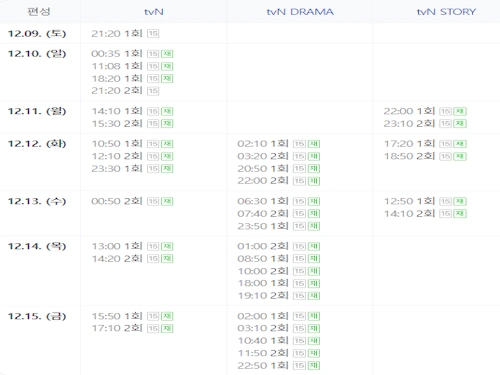
Task: Select the 14:10 1회 tvN entry
Action: click(x=117, y=111)
